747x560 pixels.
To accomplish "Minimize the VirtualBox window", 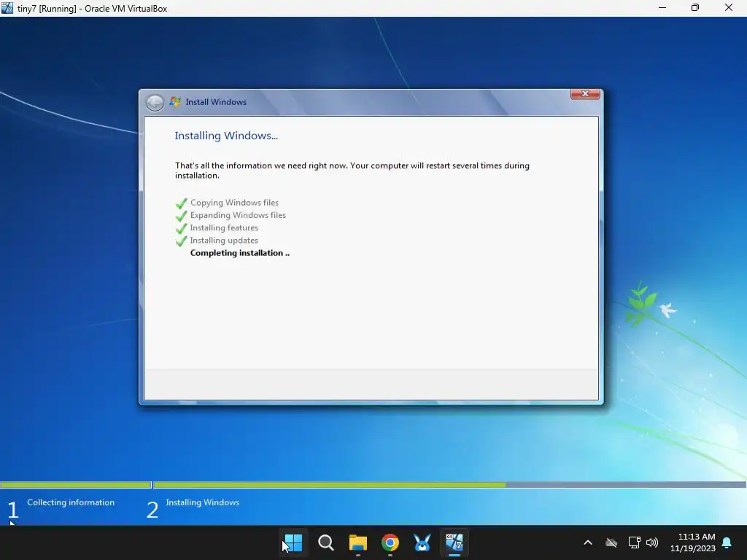I will pos(662,8).
